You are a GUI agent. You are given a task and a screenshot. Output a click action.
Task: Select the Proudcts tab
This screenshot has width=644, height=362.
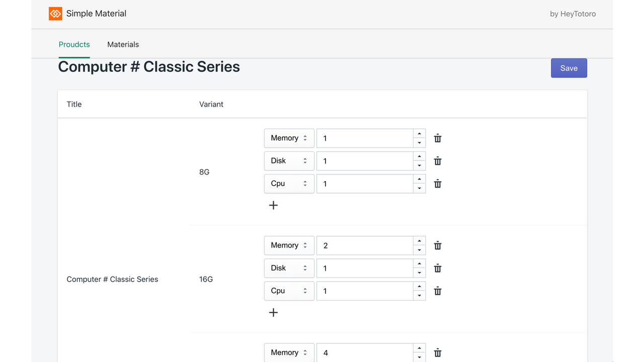tap(74, 44)
